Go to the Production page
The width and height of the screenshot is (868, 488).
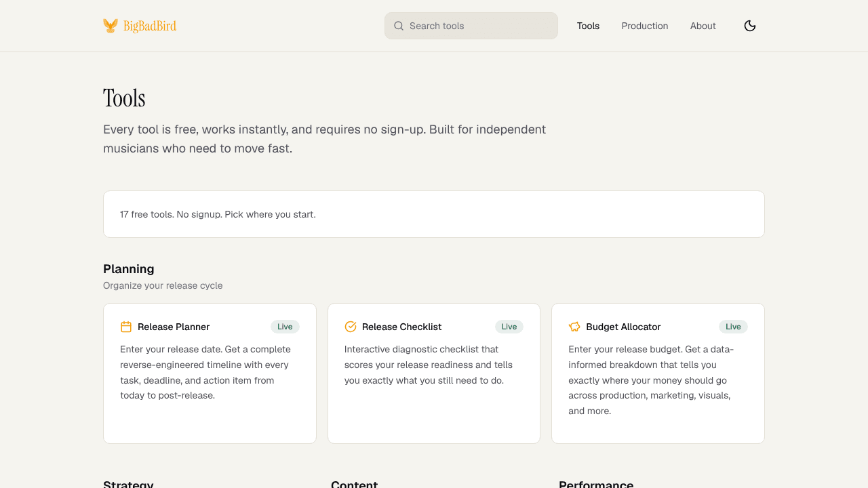pos(645,26)
